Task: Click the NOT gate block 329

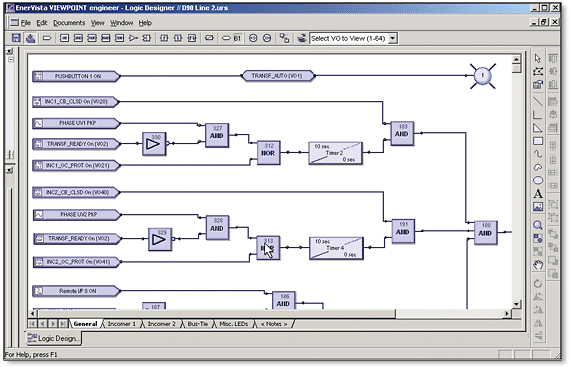Action: (x=160, y=239)
